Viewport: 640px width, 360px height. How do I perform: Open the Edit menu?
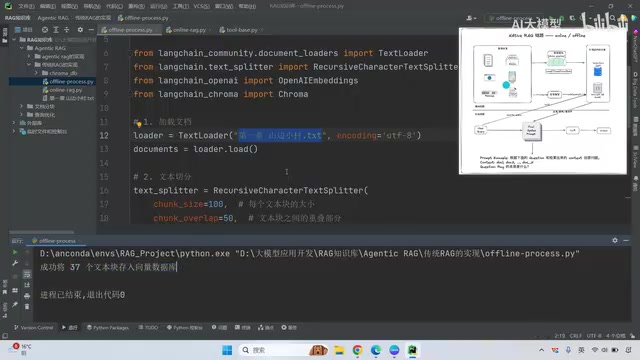[x=48, y=6]
